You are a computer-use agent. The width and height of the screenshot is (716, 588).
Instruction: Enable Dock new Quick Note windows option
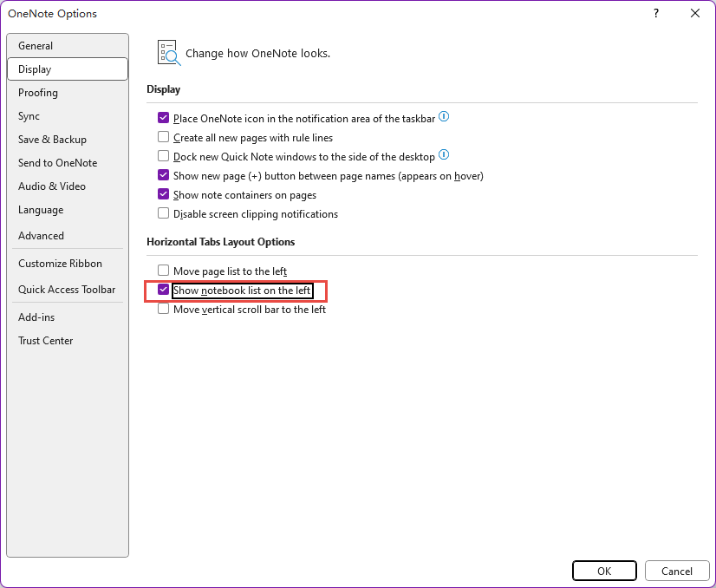(x=164, y=156)
